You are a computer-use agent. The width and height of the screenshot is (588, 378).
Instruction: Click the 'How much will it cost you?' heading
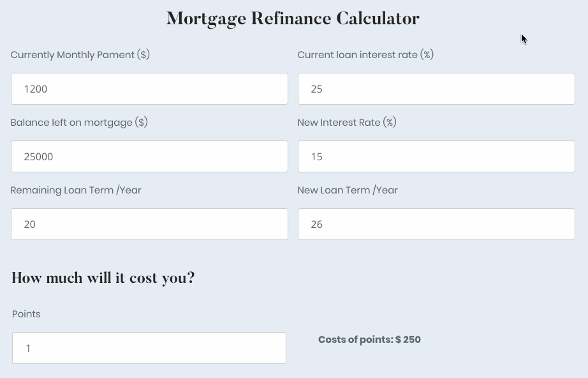(103, 278)
